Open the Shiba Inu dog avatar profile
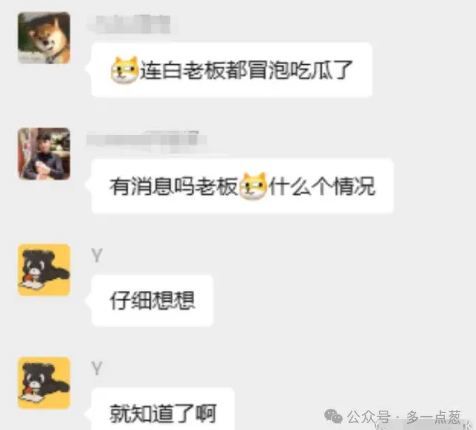Image resolution: width=476 pixels, height=430 pixels. (x=44, y=38)
